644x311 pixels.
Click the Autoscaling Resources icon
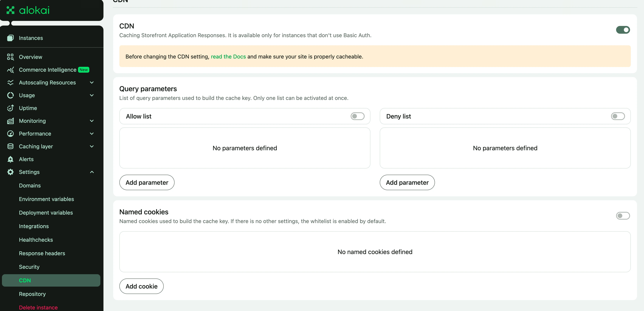pos(10,82)
